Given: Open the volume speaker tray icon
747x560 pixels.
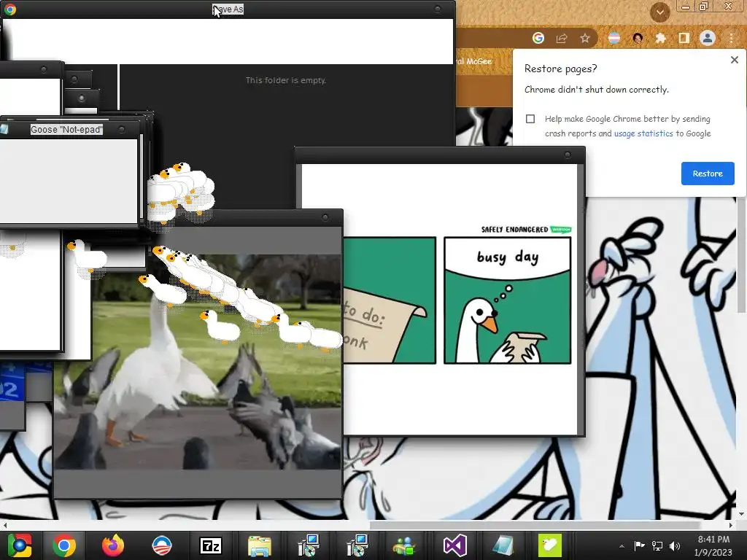Looking at the screenshot, I should (x=675, y=545).
